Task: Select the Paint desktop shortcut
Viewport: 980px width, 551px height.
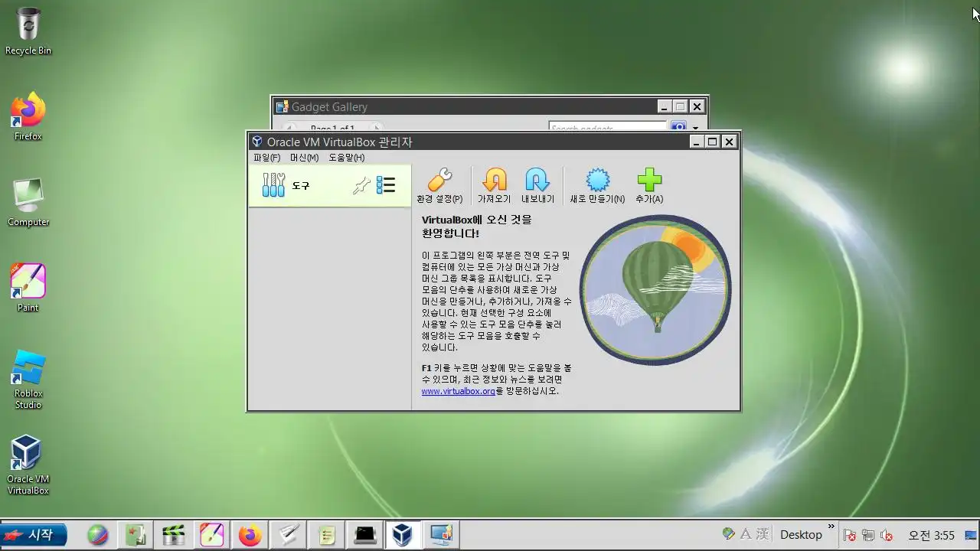Action: [28, 288]
